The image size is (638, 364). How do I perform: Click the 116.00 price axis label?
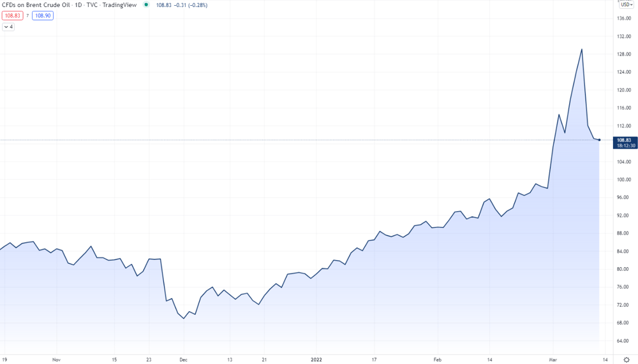point(624,108)
